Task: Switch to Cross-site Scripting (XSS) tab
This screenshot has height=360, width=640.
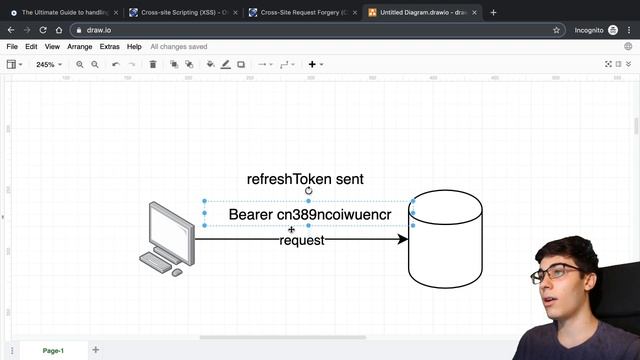Action: (184, 13)
